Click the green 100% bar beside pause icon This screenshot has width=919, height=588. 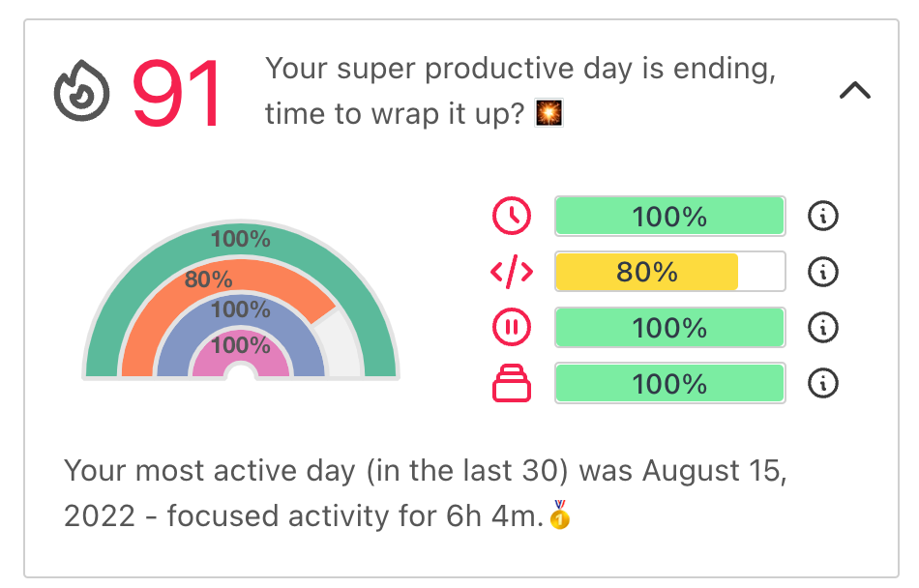(670, 328)
